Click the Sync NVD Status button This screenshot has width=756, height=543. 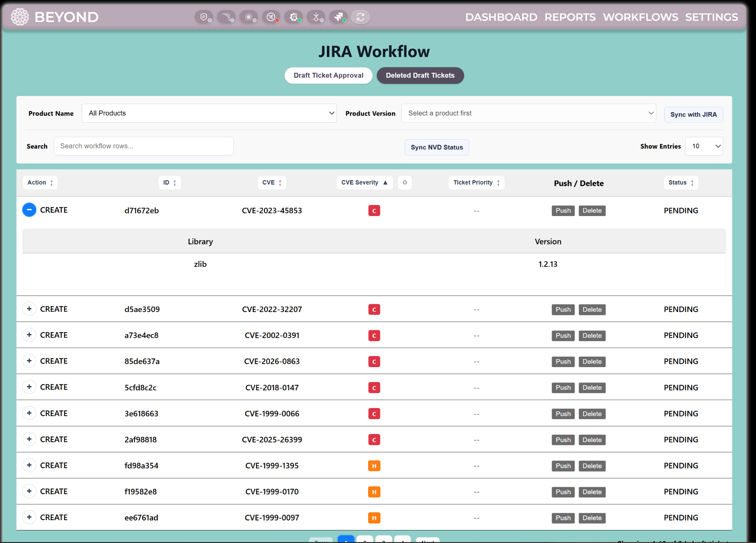[437, 147]
